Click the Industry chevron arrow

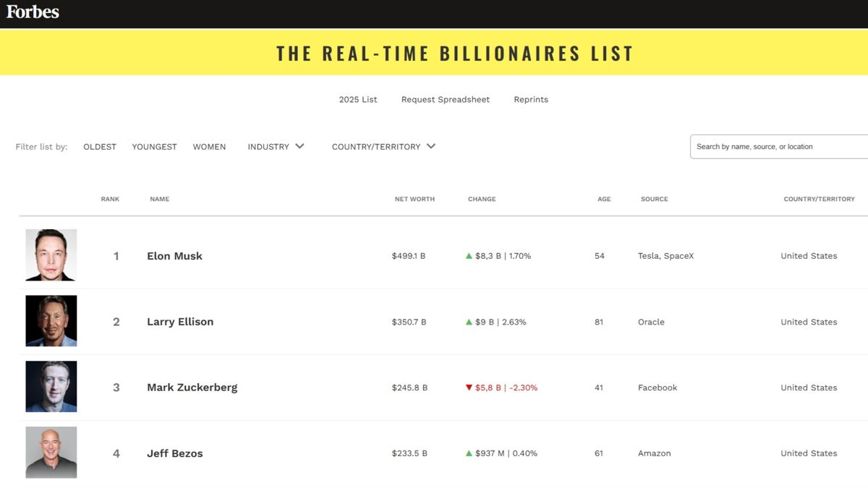pos(299,146)
